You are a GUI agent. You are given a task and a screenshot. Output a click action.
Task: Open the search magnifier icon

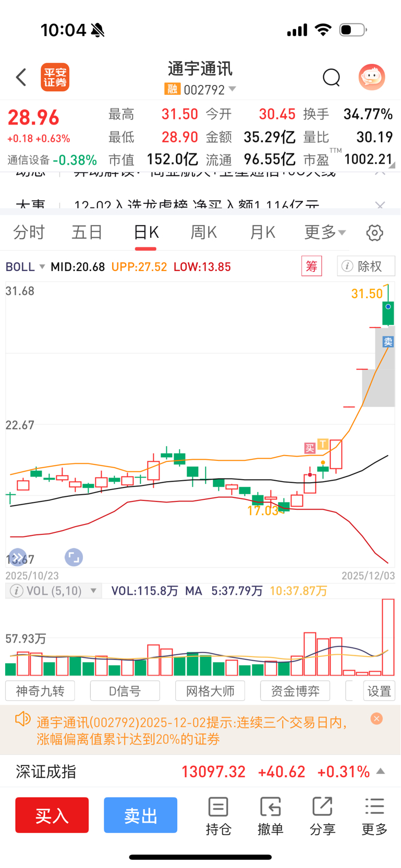pyautogui.click(x=331, y=78)
